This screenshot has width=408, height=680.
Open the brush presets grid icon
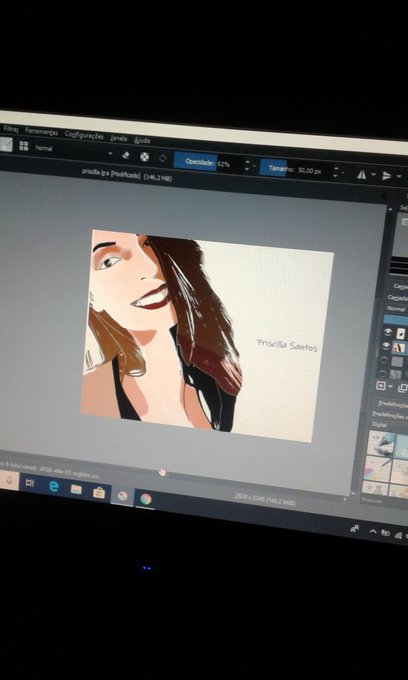pyautogui.click(x=23, y=146)
